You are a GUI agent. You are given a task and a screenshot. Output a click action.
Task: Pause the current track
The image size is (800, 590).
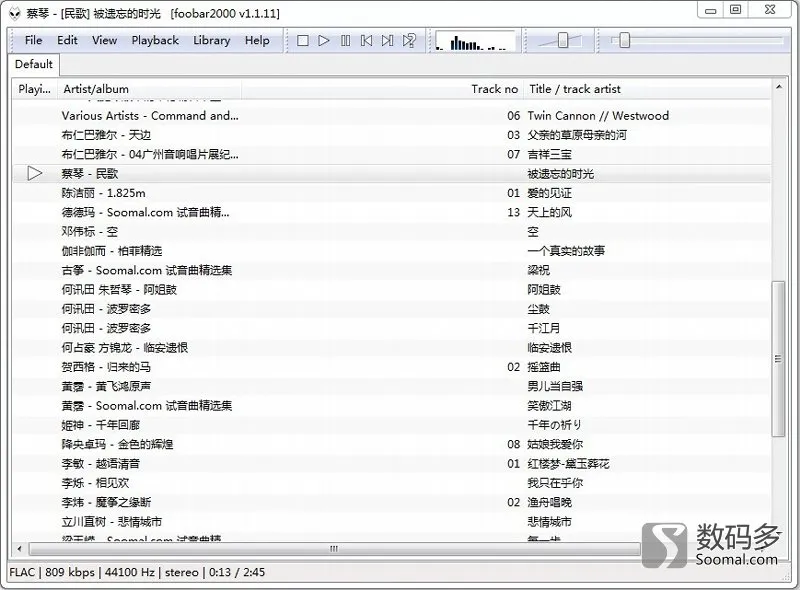click(x=345, y=40)
